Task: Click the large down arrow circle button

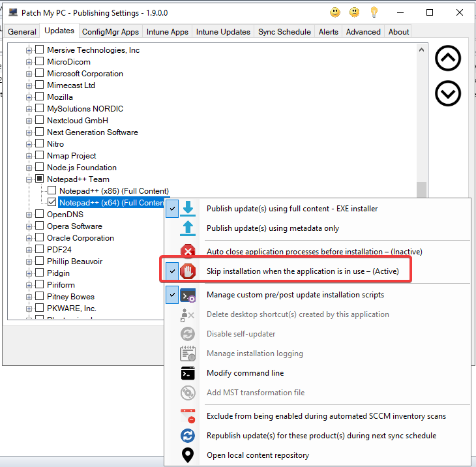Action: point(448,93)
